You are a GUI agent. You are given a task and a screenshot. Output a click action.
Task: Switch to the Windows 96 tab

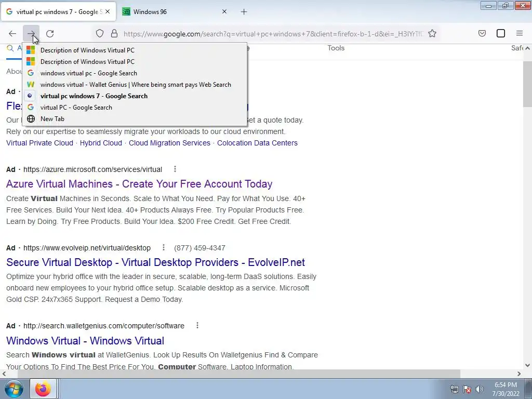pyautogui.click(x=175, y=11)
